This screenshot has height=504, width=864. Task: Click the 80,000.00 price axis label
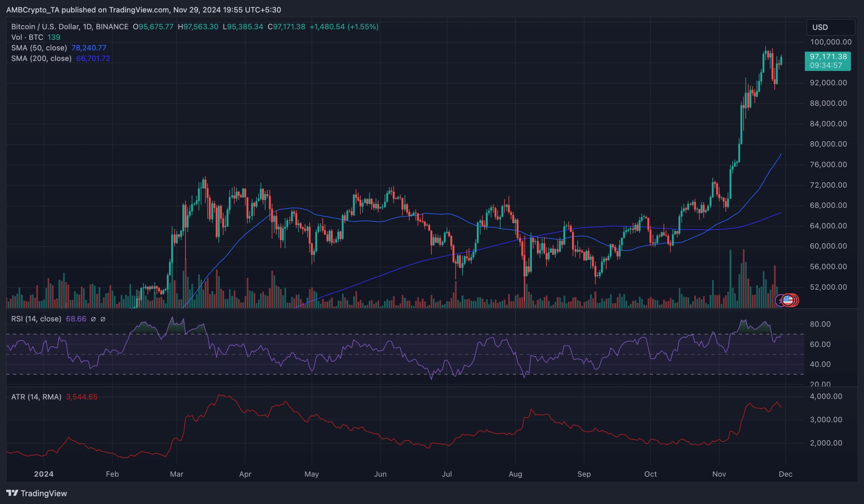[828, 144]
